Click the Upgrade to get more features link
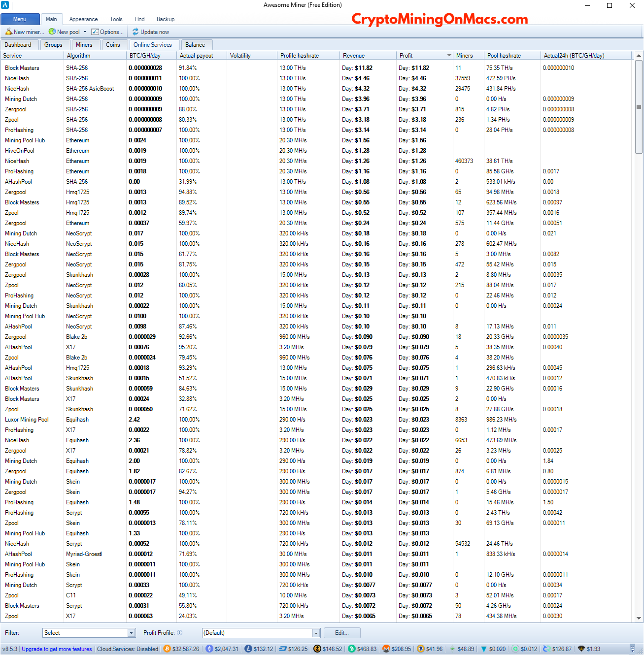The height and width of the screenshot is (655, 644). [57, 649]
